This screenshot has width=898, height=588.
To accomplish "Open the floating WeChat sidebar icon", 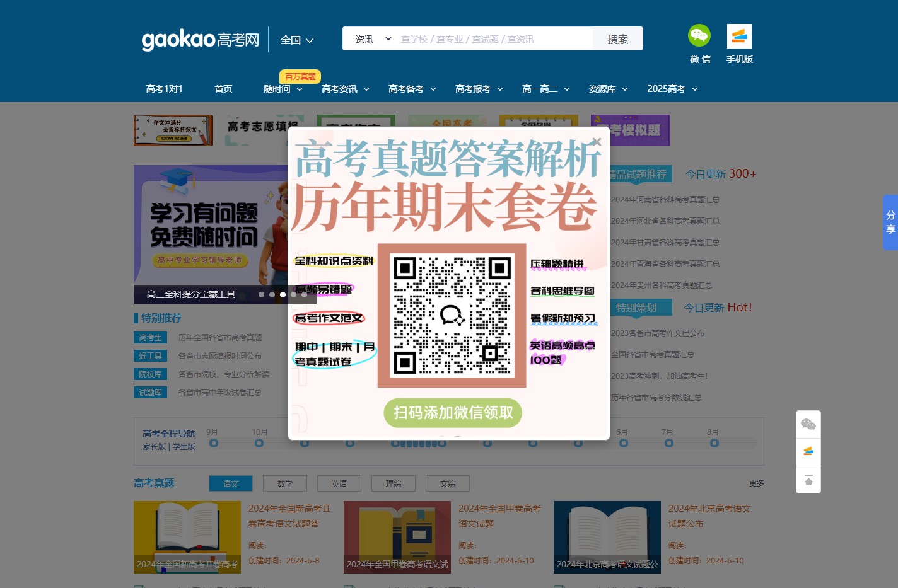I will (x=808, y=424).
